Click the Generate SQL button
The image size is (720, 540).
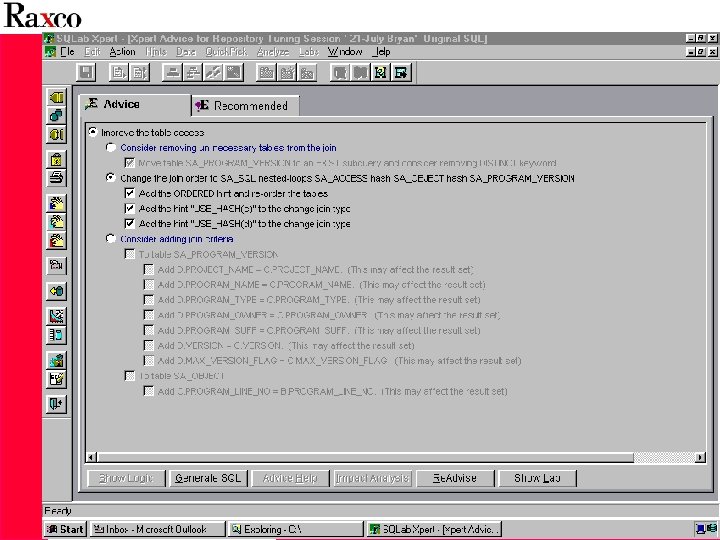208,478
